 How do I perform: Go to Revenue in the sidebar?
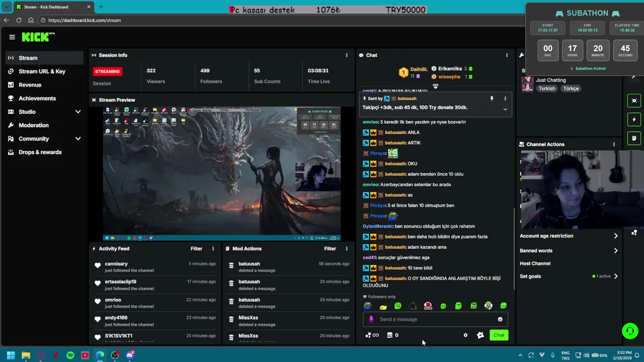click(44, 85)
